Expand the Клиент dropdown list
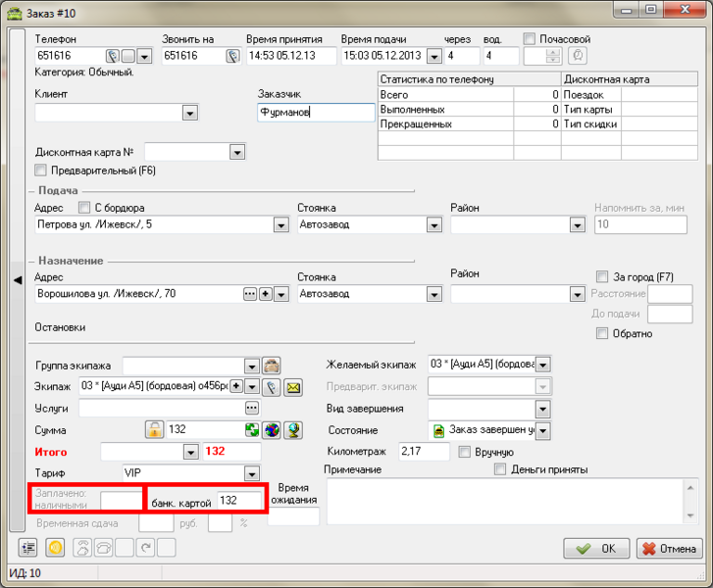The image size is (713, 588). point(190,114)
